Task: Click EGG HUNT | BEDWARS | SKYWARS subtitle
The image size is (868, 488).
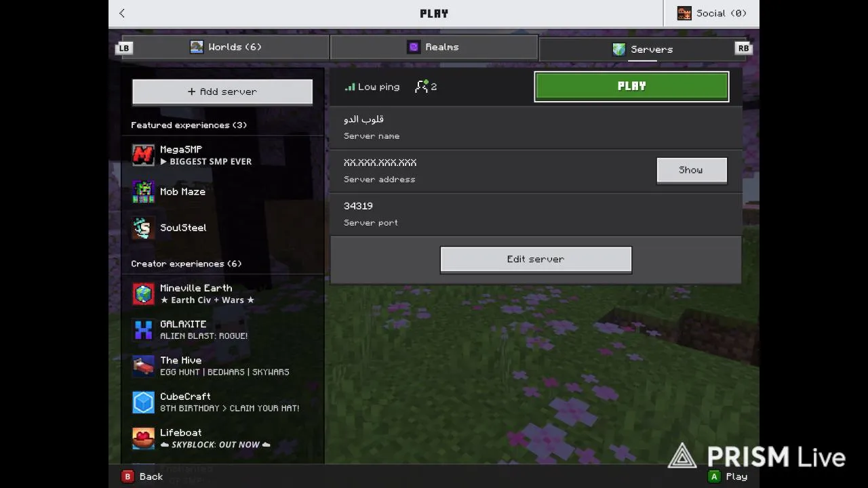Action: point(224,371)
